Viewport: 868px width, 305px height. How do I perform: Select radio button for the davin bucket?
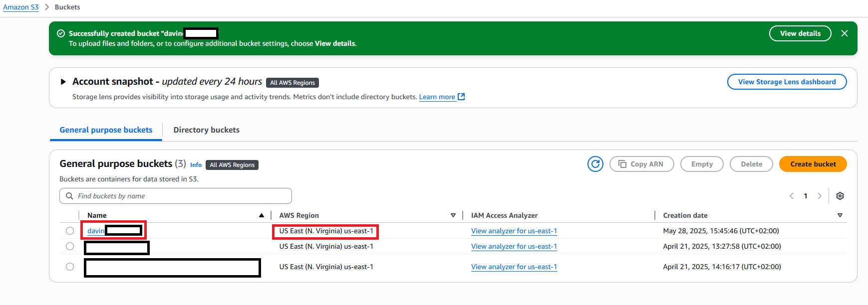[70, 231]
